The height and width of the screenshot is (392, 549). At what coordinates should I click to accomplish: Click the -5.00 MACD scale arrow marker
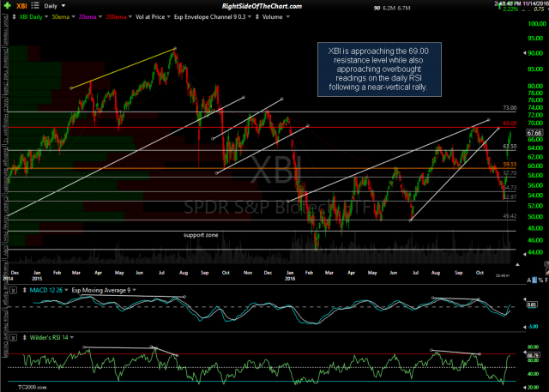click(524, 327)
